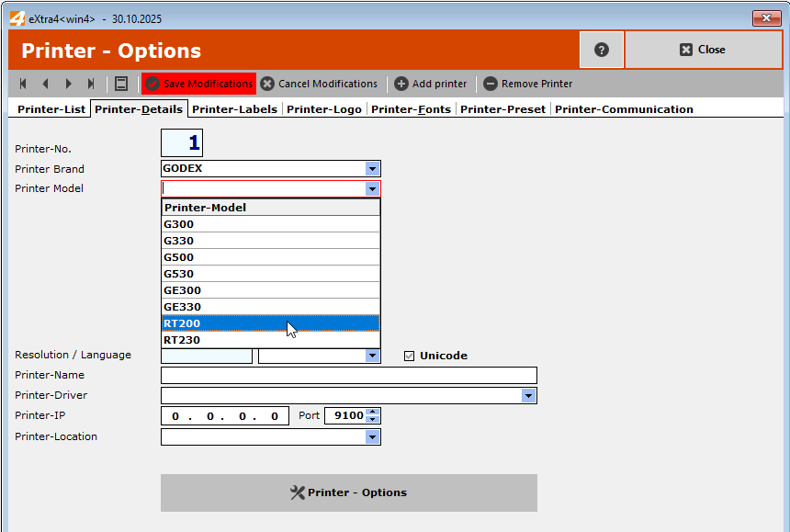Expand the Printer-Driver dropdown
Screen dimensions: 790x532
(x=529, y=395)
